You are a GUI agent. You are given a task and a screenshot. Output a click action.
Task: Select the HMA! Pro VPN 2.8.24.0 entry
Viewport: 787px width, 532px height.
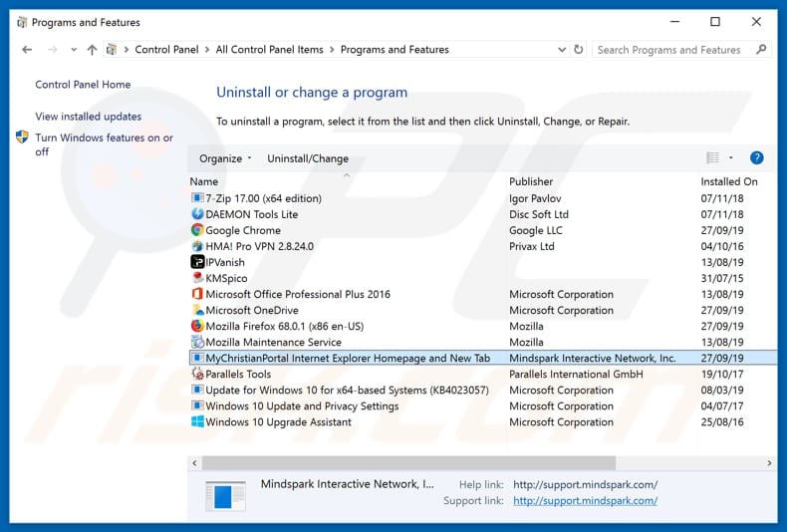pos(482,246)
